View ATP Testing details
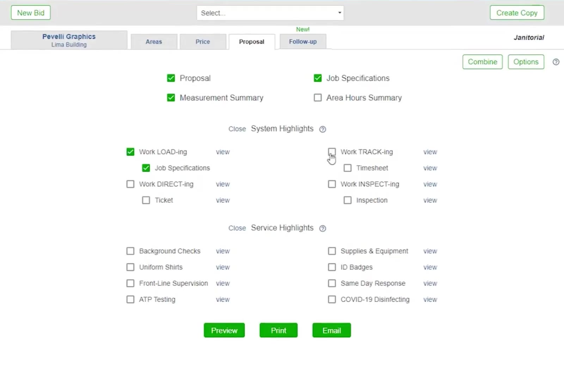The height and width of the screenshot is (392, 564). coord(223,299)
